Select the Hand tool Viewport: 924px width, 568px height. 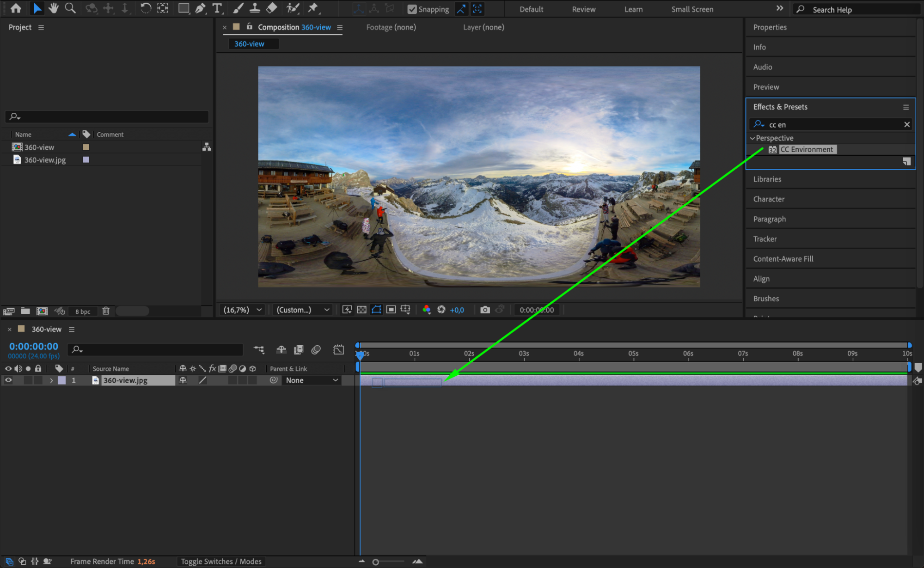click(54, 8)
